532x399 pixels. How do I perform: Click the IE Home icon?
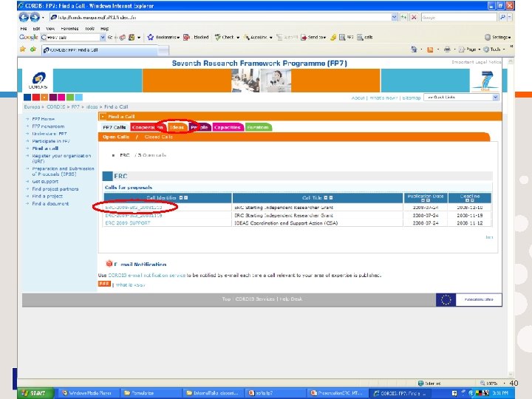point(414,50)
